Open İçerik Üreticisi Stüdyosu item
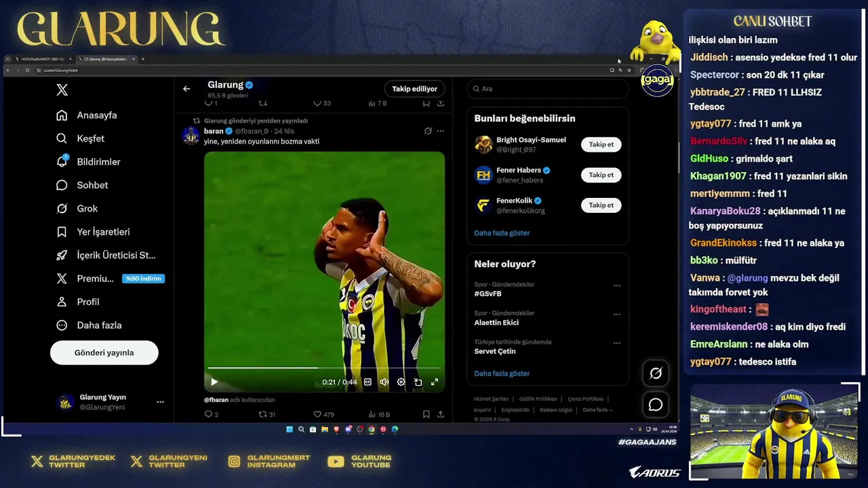The width and height of the screenshot is (868, 488). [x=106, y=256]
